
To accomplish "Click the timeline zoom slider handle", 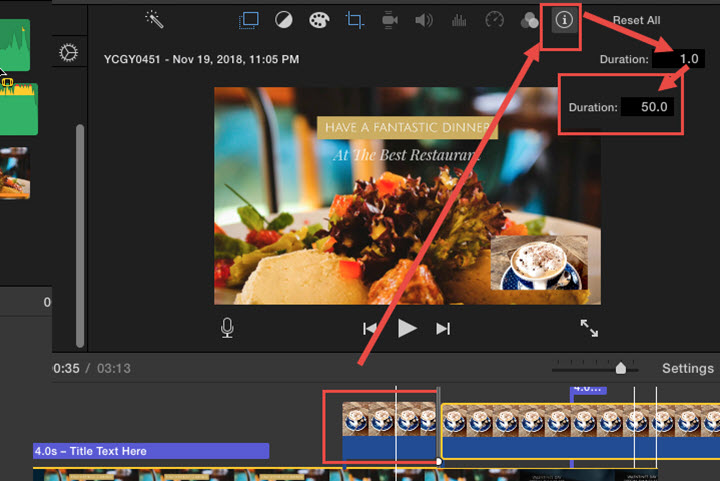I will (x=621, y=368).
